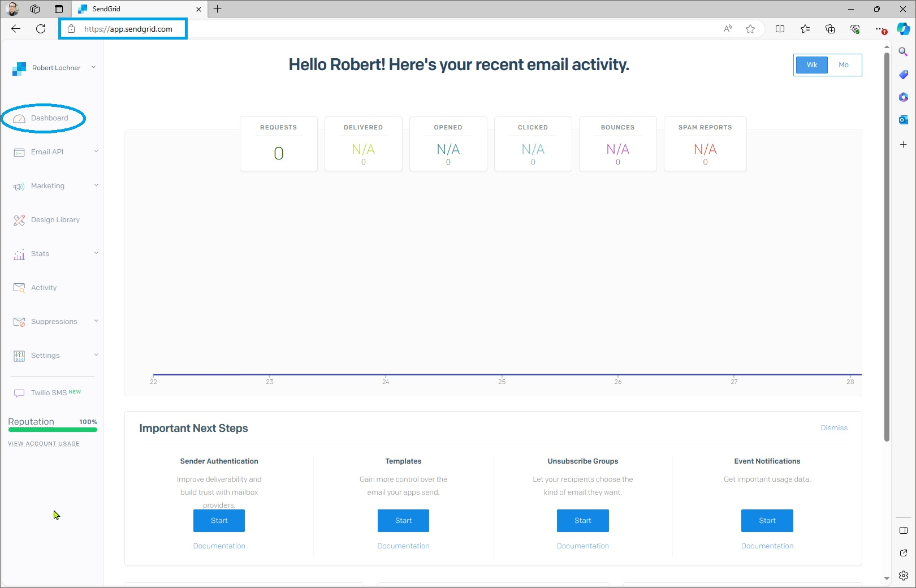Open the browser workspaces icon
This screenshot has width=916, height=588.
click(x=35, y=9)
